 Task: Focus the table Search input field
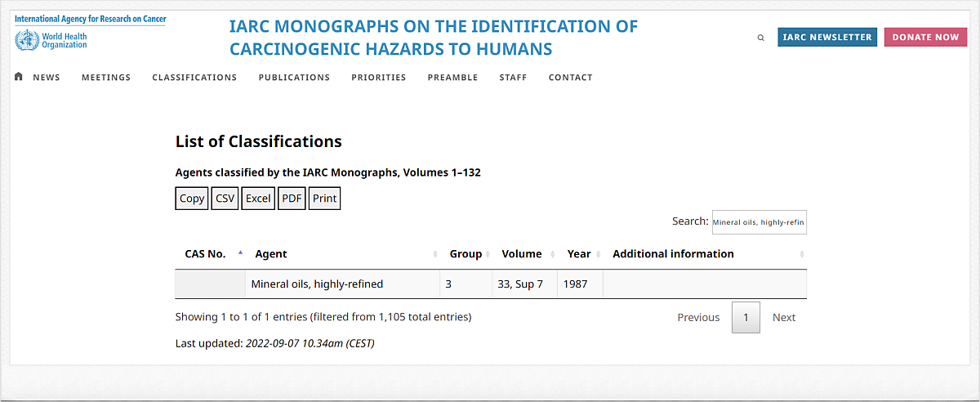(x=759, y=221)
